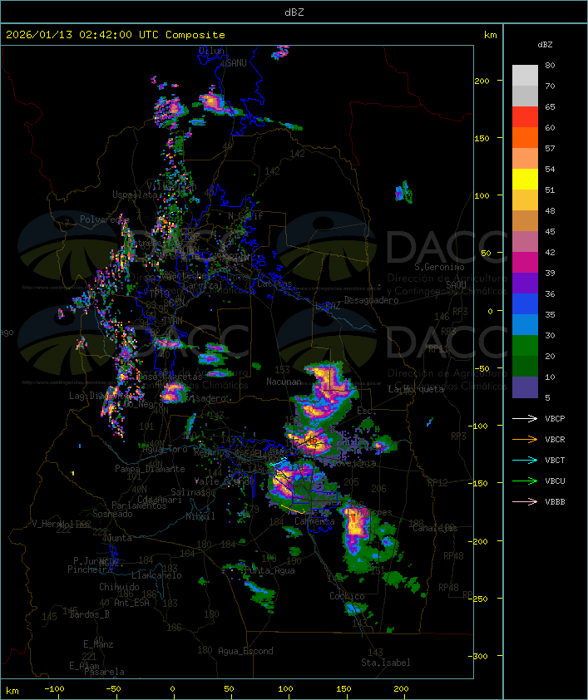Click the 'Sta.Isabel' place label
Screen dimensions: 588x700
(386, 663)
